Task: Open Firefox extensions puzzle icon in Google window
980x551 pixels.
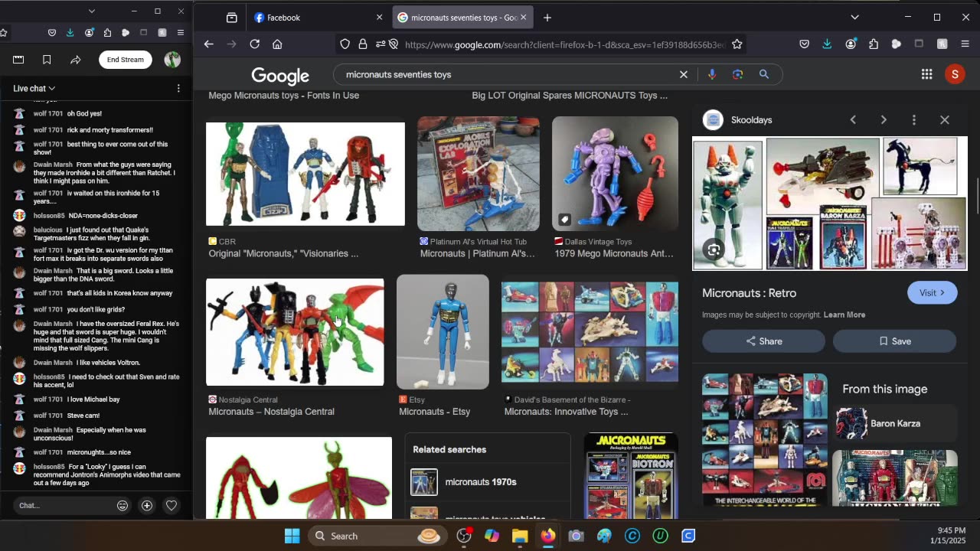Action: [874, 44]
